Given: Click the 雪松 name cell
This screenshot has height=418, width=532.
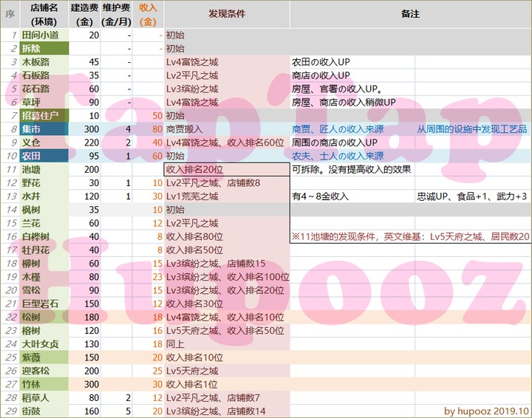Looking at the screenshot, I should (x=44, y=290).
